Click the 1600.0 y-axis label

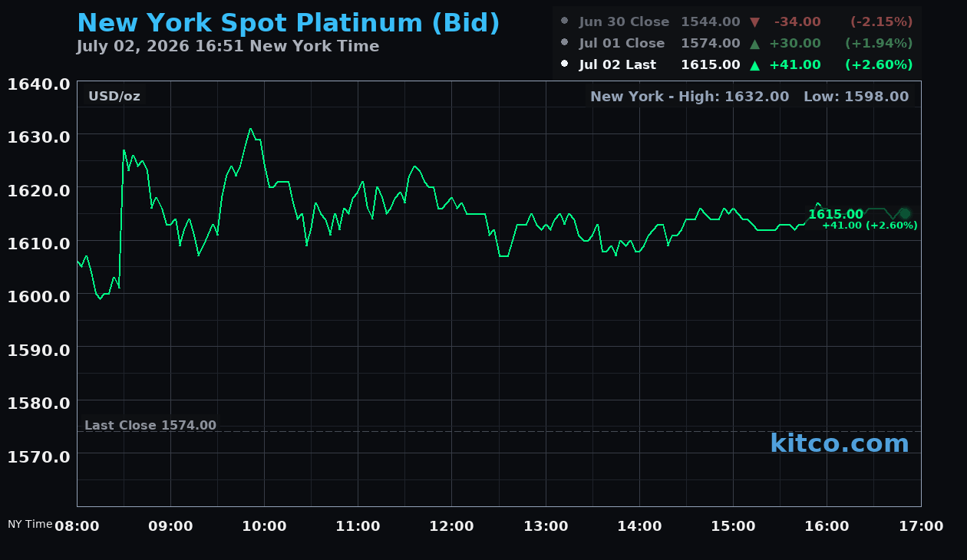click(x=39, y=296)
